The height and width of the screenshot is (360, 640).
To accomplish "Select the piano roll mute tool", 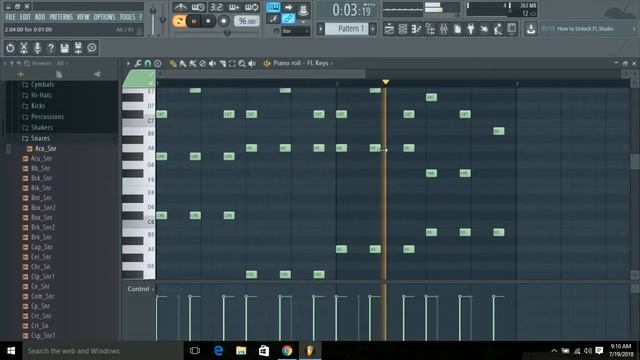I will [x=213, y=63].
